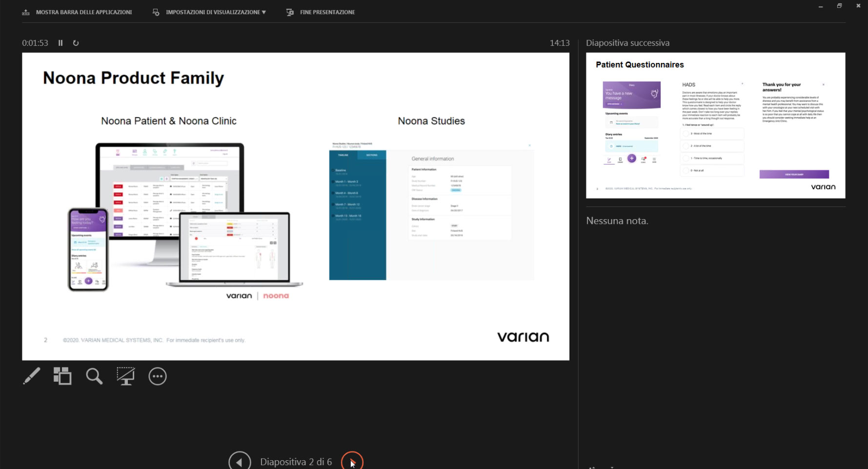This screenshot has width=868, height=469.
Task: Click the Nessuna nota notes area
Action: [617, 221]
